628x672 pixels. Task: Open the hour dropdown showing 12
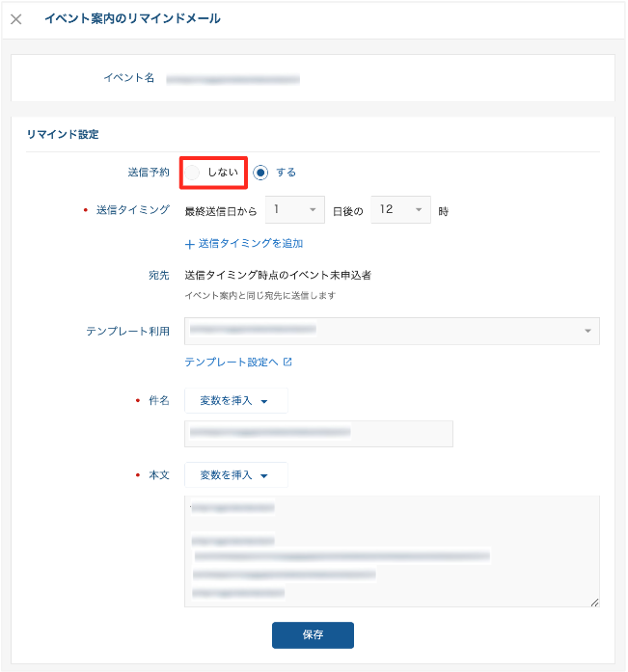400,209
